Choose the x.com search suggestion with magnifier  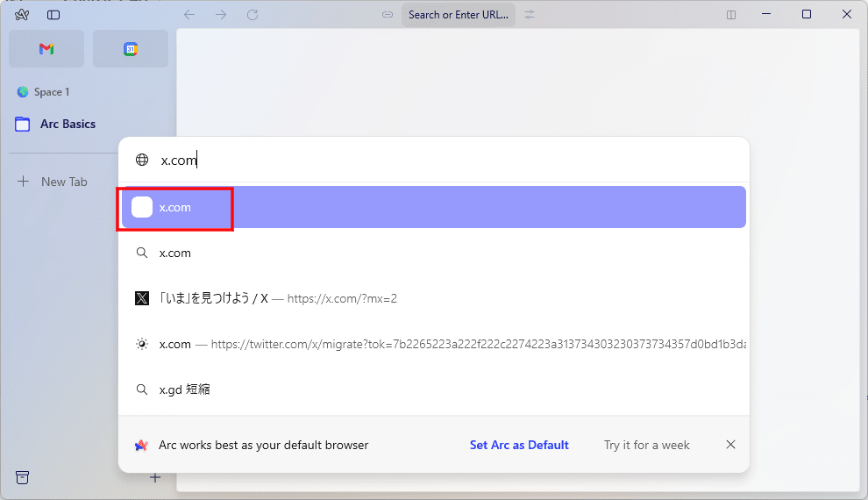click(x=434, y=253)
